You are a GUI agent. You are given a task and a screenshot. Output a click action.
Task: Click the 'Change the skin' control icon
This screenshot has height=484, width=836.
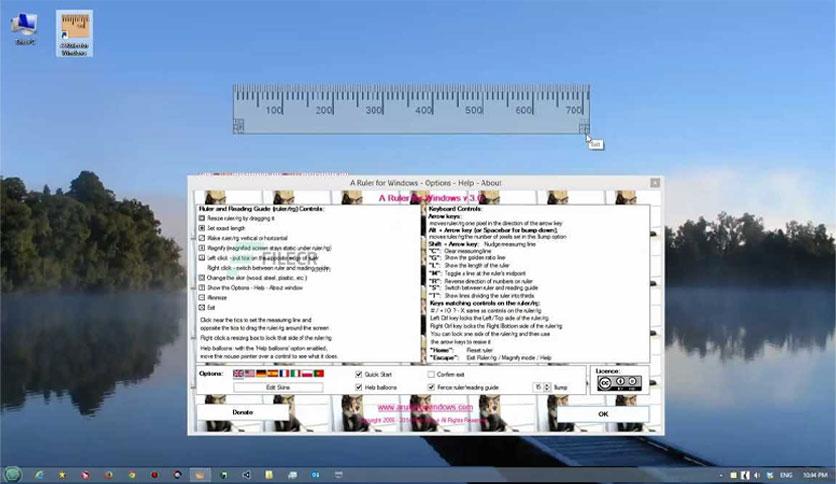[x=202, y=278]
